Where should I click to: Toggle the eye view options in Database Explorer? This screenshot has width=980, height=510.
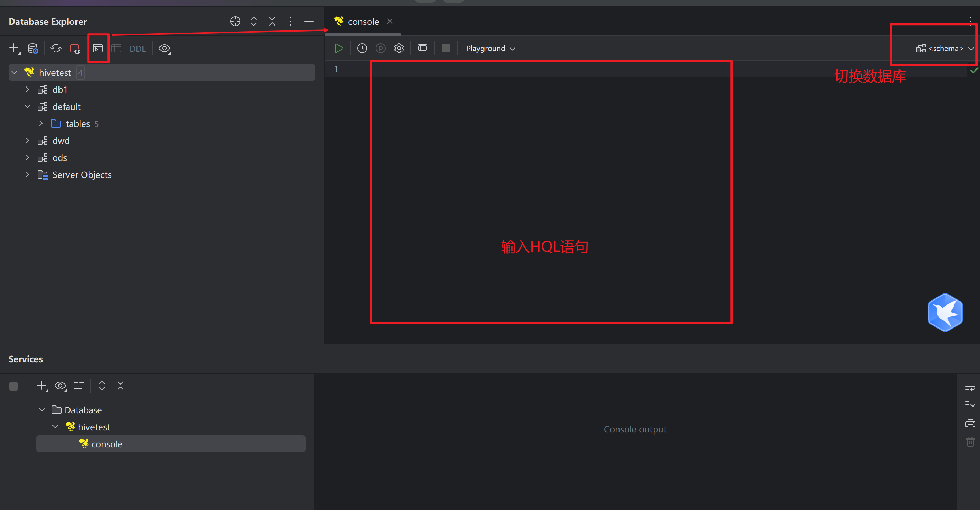pos(164,48)
